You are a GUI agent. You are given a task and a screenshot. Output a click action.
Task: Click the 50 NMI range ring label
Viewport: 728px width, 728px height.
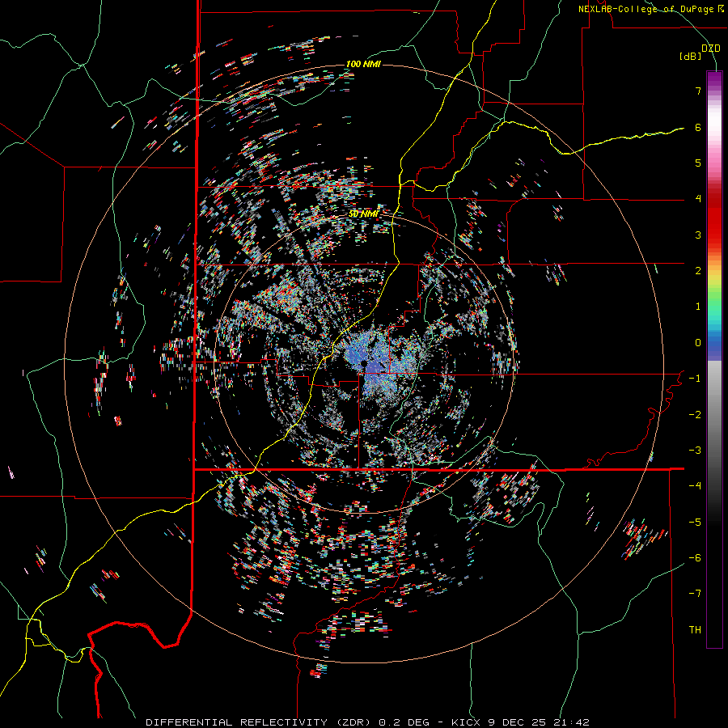click(363, 214)
